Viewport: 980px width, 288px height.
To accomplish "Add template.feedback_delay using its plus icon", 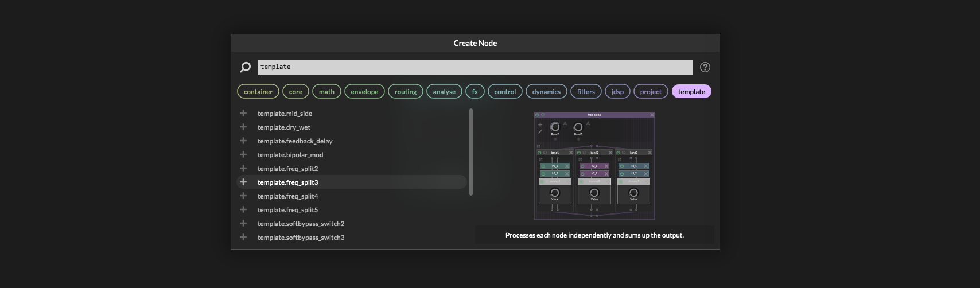I will click(x=243, y=141).
